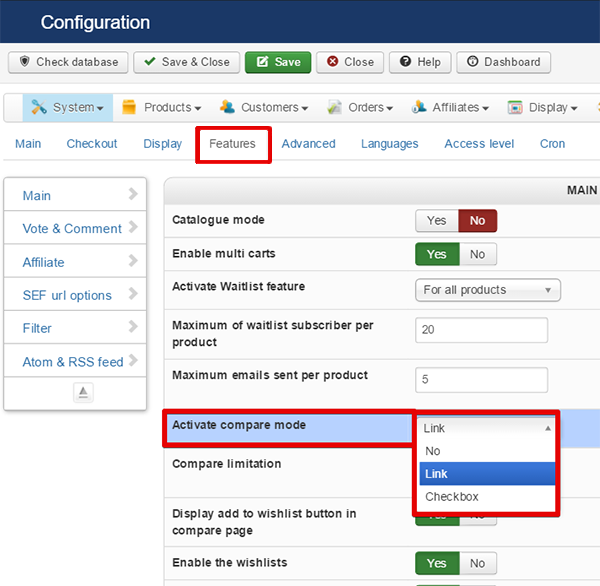The width and height of the screenshot is (600, 586).
Task: Click the Display monitor icon
Action: coord(515,107)
